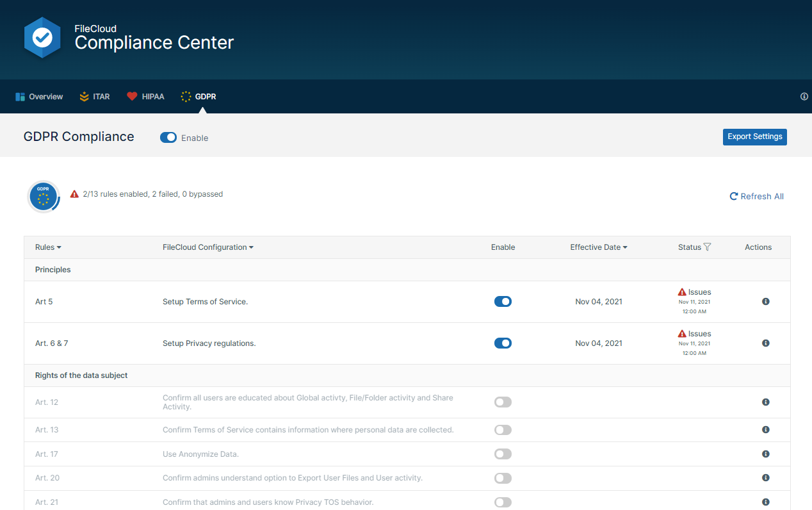Click Nov 04, 2021 date in Art. 6 & 7 row
The image size is (812, 510).
[599, 343]
